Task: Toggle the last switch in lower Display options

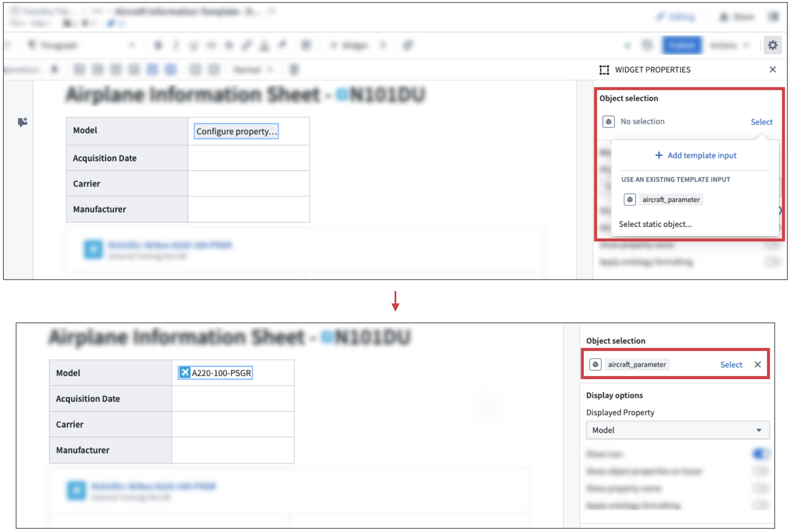Action: click(760, 505)
